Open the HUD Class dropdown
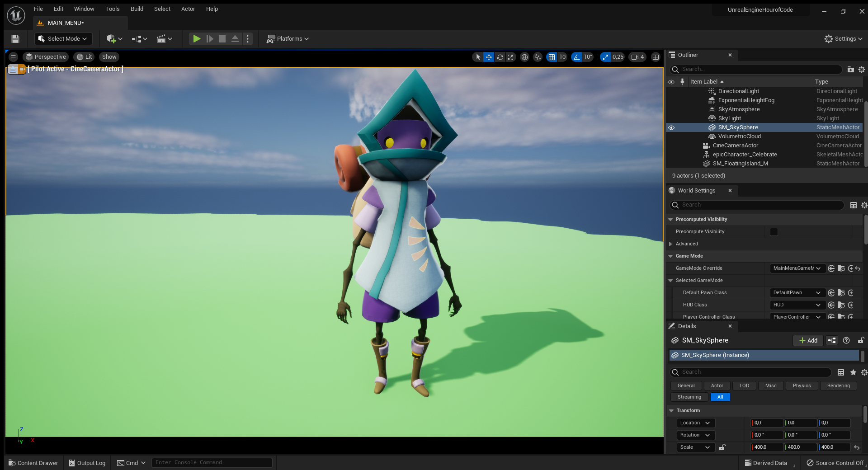The width and height of the screenshot is (868, 470). [797, 305]
